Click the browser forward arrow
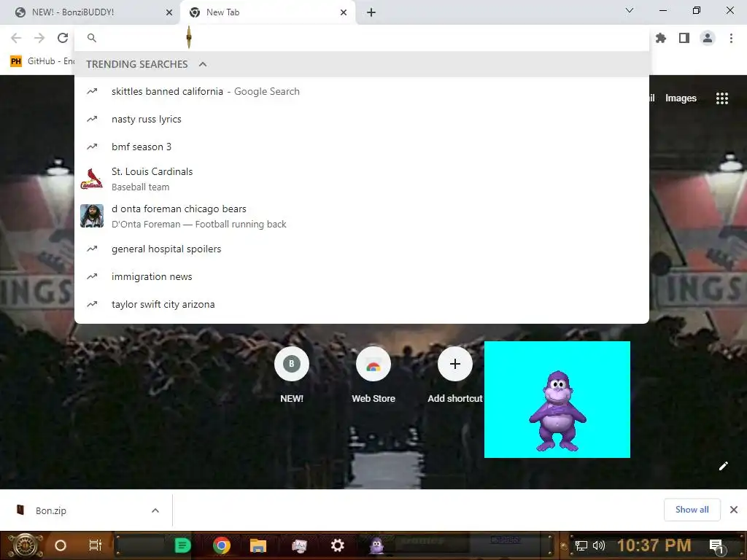747x560 pixels. coord(39,38)
